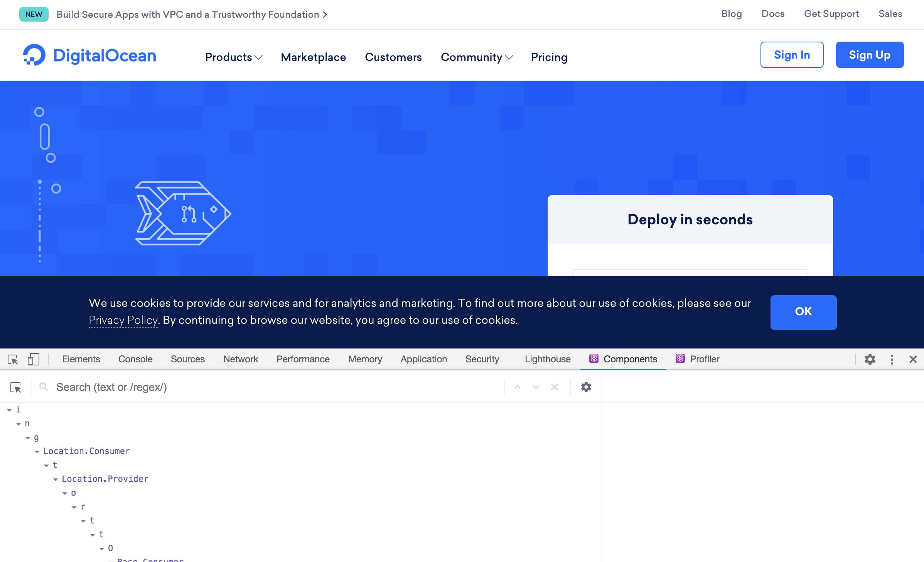Select the Location.Consumer component name
924x562 pixels.
[87, 451]
